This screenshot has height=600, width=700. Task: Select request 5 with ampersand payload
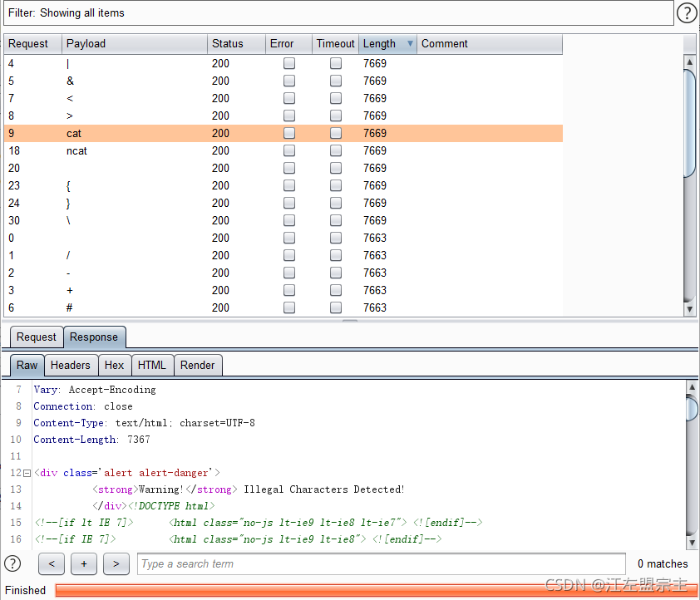(x=283, y=81)
